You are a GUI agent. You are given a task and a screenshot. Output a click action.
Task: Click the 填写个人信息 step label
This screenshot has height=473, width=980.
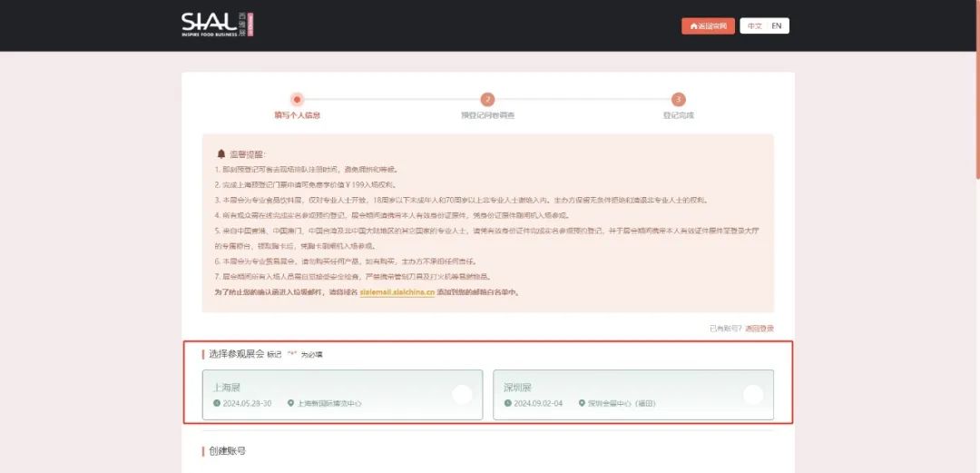pos(297,115)
